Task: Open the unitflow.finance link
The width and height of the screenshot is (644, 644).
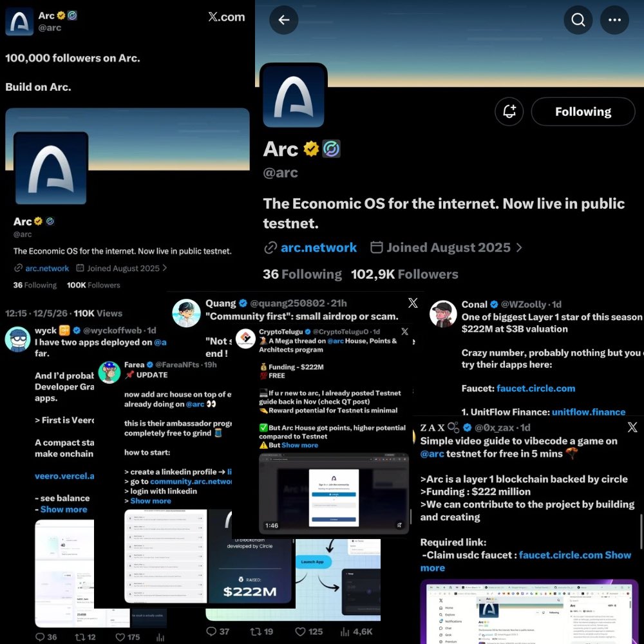Action: pyautogui.click(x=589, y=412)
